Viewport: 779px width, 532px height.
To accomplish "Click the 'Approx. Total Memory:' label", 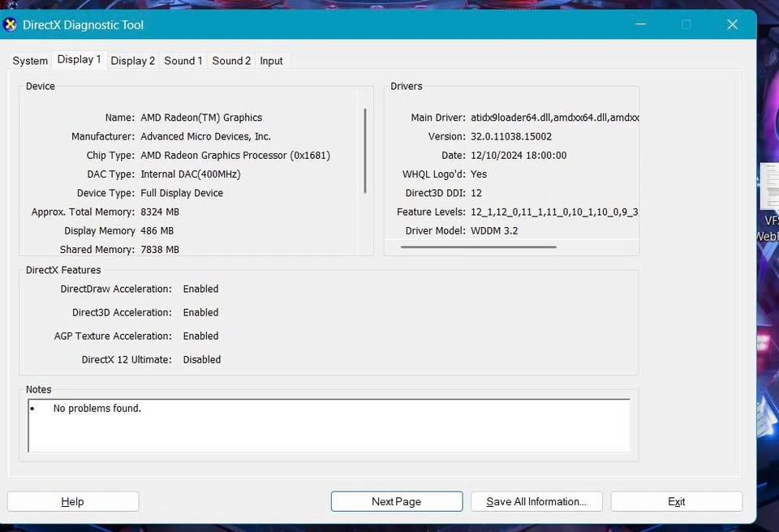I will pyautogui.click(x=83, y=212).
